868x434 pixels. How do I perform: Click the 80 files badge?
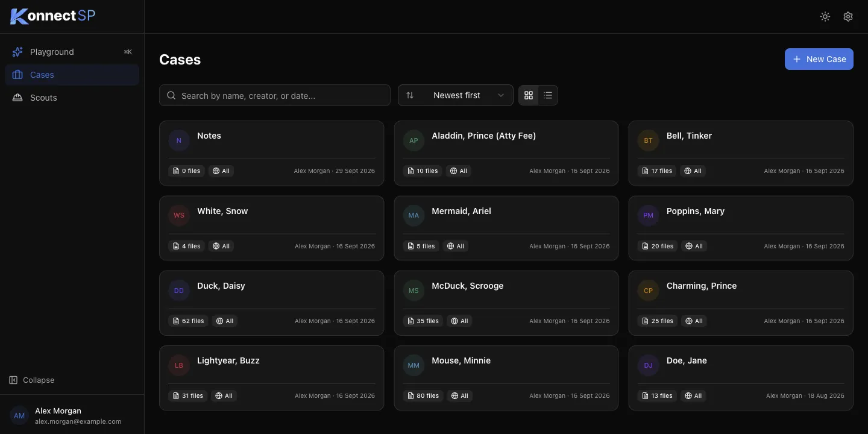tap(423, 396)
